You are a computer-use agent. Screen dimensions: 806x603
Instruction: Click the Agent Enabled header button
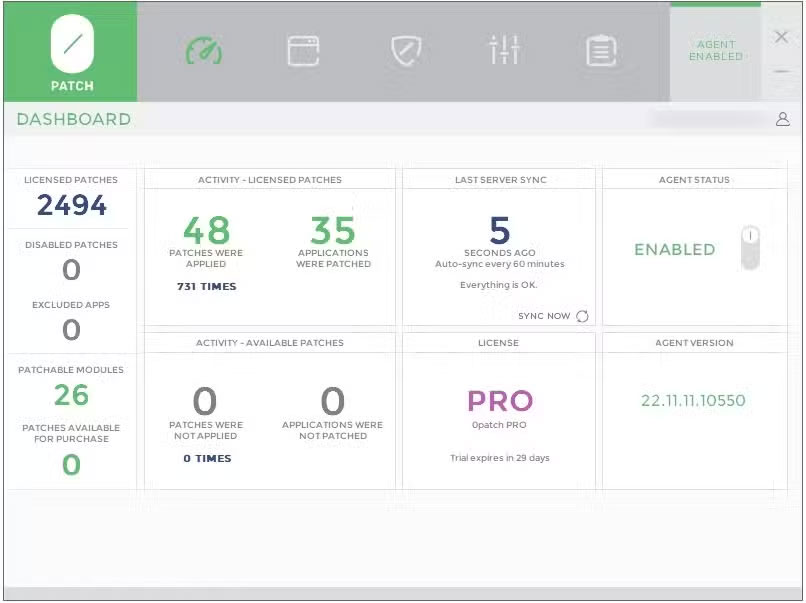715,51
